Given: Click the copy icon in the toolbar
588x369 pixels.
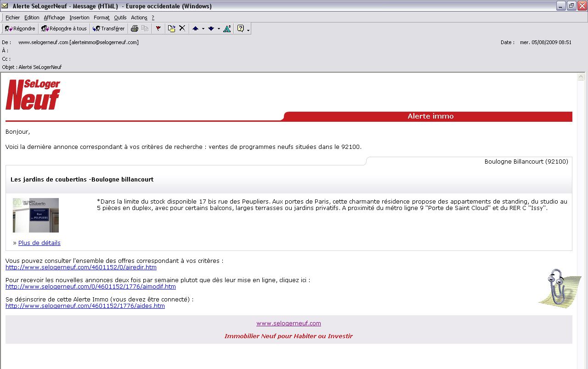Looking at the screenshot, I should [x=145, y=28].
